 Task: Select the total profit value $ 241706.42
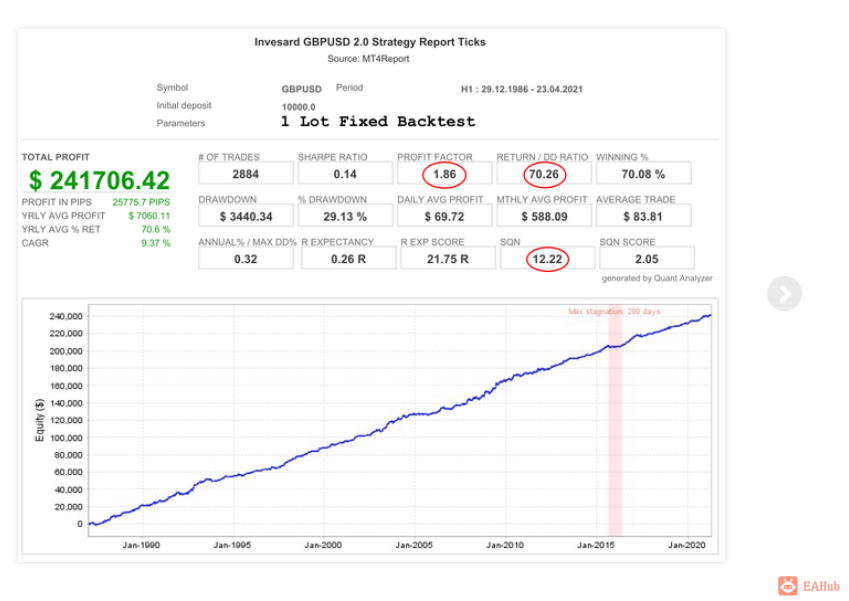[99, 180]
